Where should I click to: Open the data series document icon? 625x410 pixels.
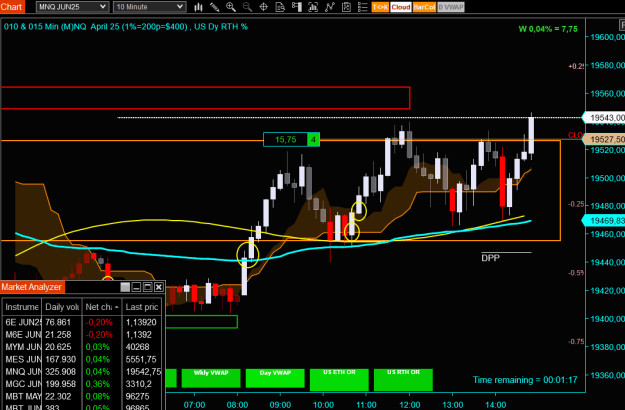(x=280, y=7)
